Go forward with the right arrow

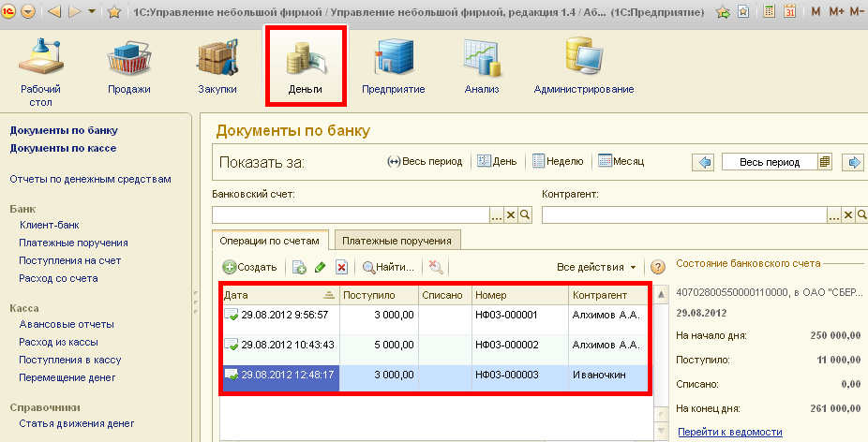pyautogui.click(x=75, y=11)
